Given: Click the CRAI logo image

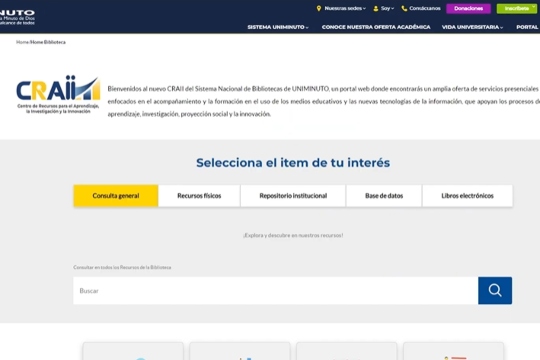Looking at the screenshot, I should coord(58,94).
